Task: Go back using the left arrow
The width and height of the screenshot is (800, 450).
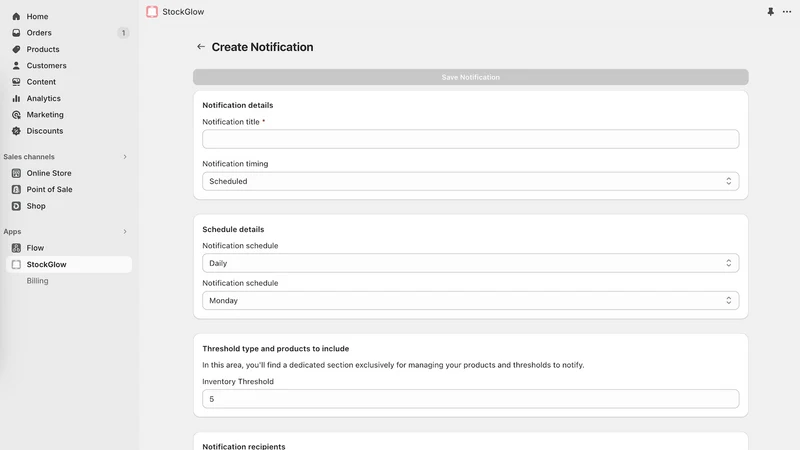Action: click(x=201, y=46)
